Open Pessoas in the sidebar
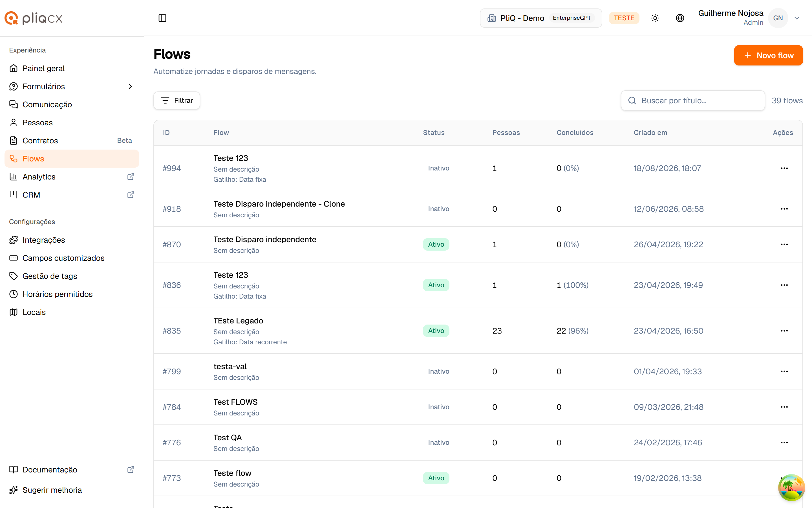Image resolution: width=812 pixels, height=508 pixels. click(72, 123)
